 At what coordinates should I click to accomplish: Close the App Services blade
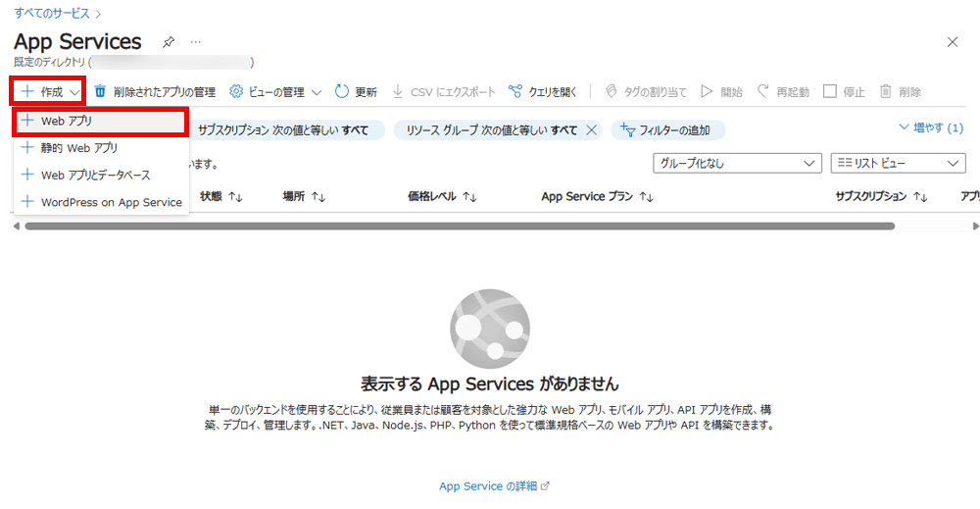tap(953, 42)
